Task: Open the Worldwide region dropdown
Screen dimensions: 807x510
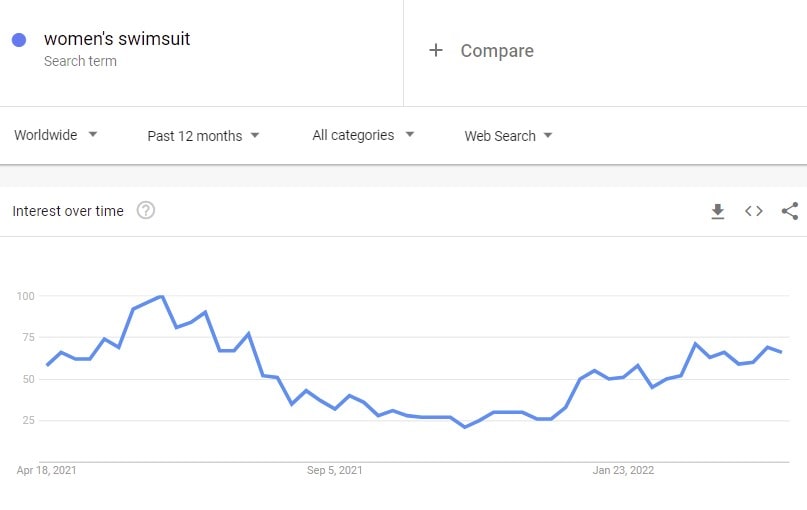Action: (56, 135)
